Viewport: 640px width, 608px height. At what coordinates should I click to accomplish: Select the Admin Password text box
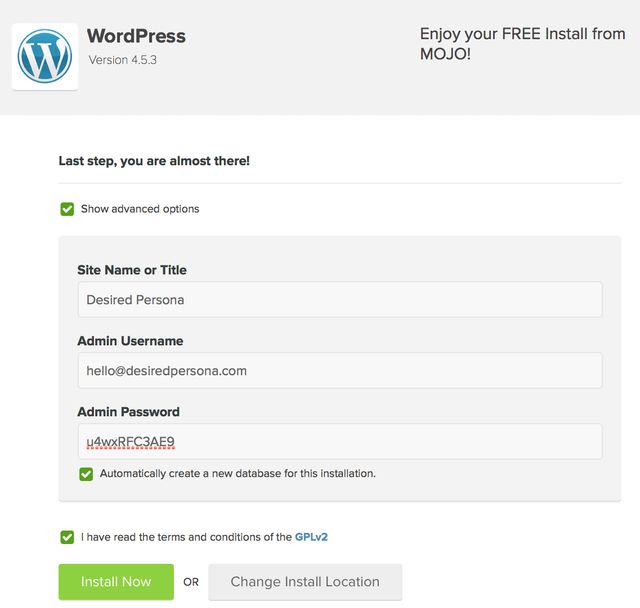coord(340,441)
